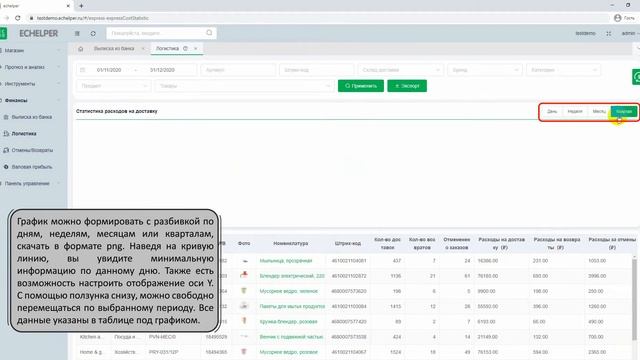640x360 pixels.
Task: Open Бренд dropdown
Action: coord(484,70)
